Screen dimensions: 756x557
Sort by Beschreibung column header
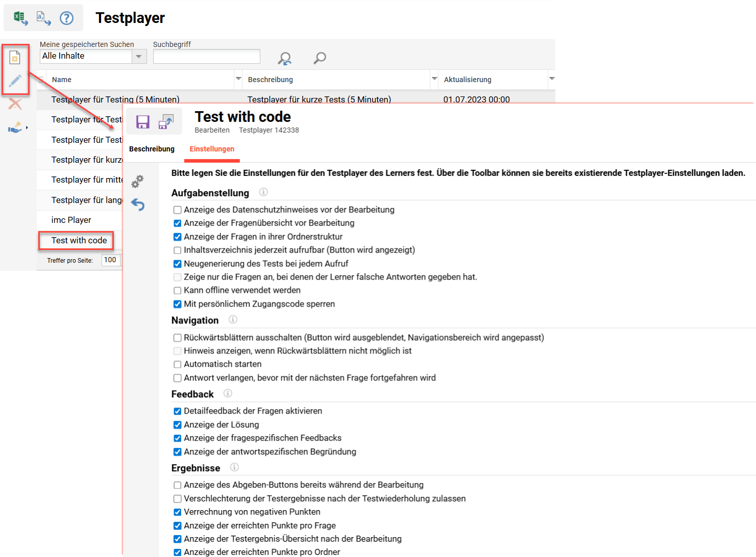coord(271,80)
